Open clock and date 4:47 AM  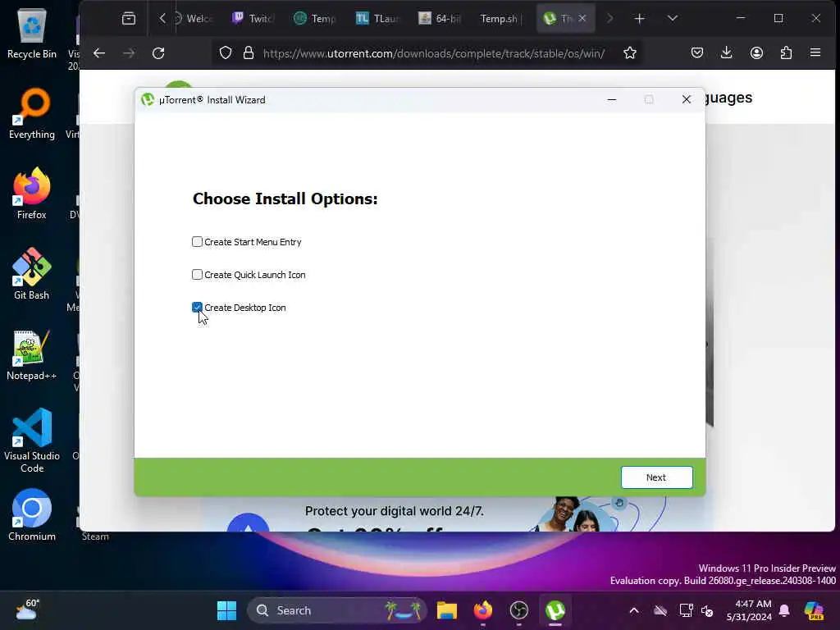tap(748, 610)
